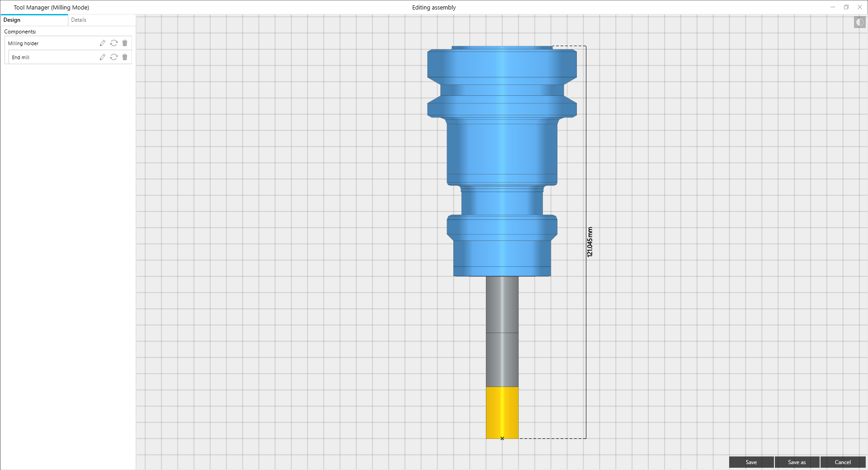The image size is (868, 470).
Task: Delete the End mill component
Action: (x=125, y=57)
